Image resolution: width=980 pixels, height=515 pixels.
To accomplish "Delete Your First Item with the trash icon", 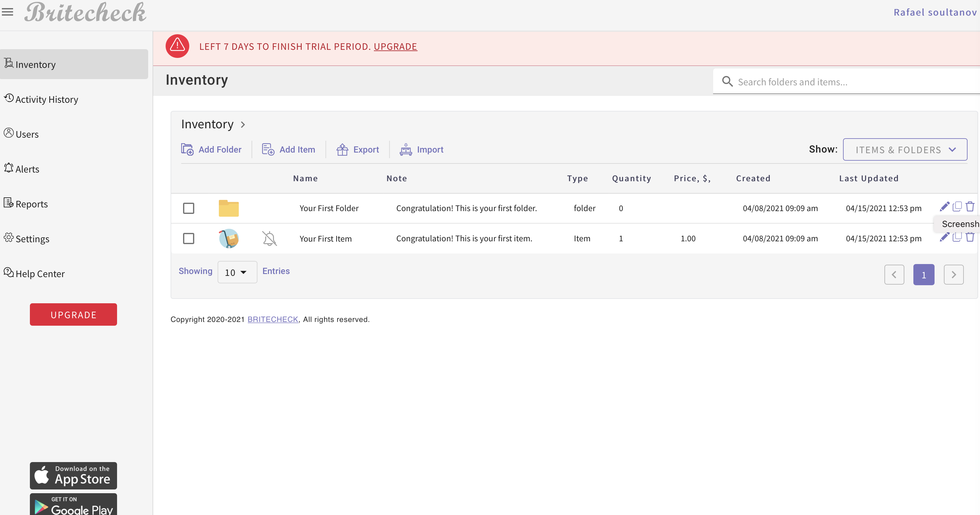I will click(x=970, y=237).
